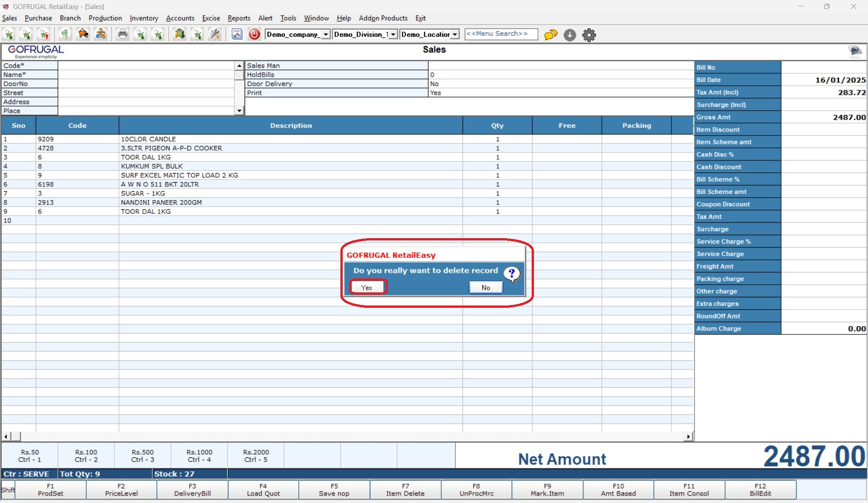
Task: Confirm deletion by clicking Yes
Action: coord(367,287)
